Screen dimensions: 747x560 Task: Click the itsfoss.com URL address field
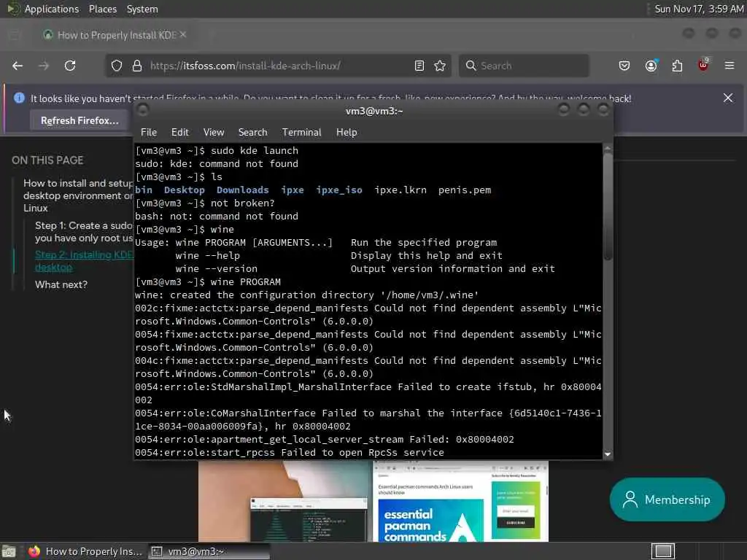[x=276, y=66]
